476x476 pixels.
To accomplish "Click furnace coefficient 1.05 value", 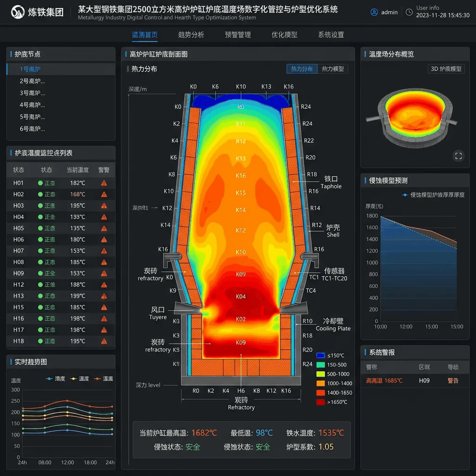I will point(326,447).
